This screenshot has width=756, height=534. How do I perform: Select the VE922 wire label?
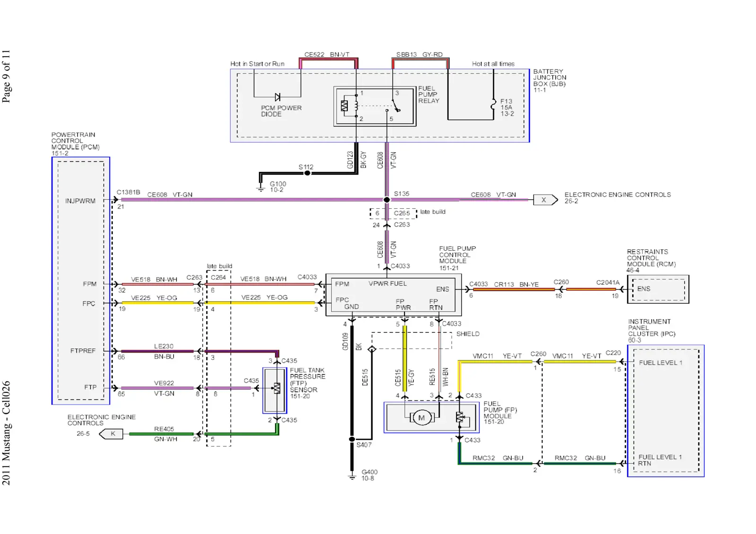click(164, 383)
